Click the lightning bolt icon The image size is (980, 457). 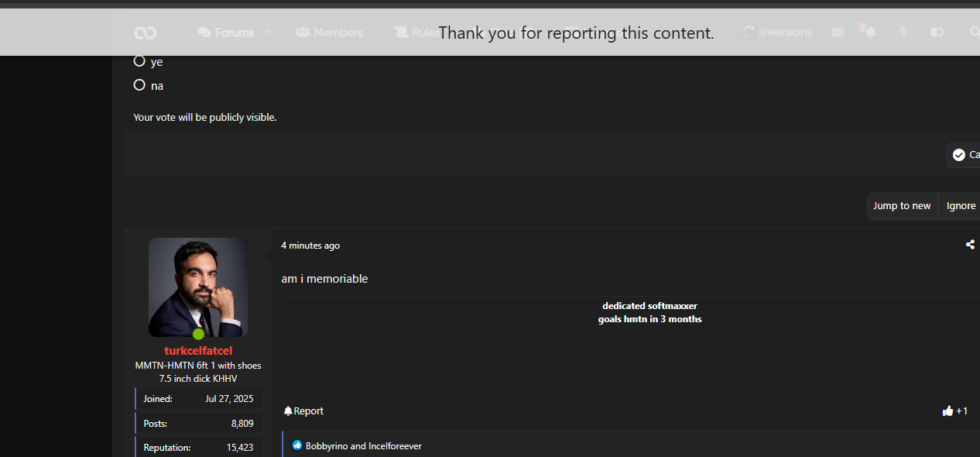(x=903, y=33)
